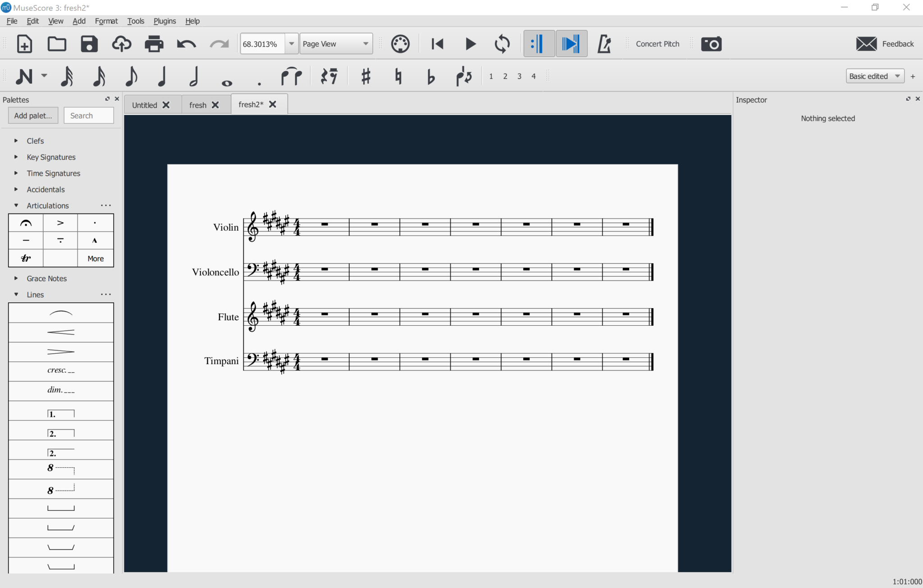
Task: Rewind to start position
Action: [x=437, y=44]
